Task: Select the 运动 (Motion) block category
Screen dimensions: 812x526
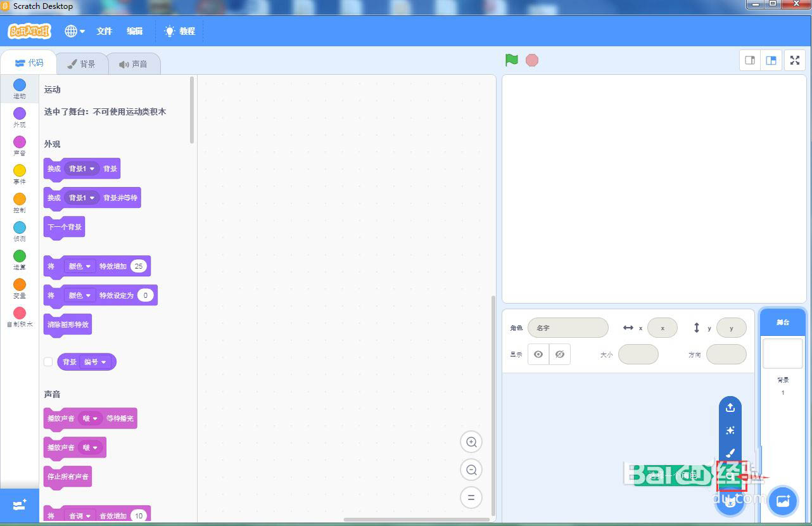Action: tap(20, 89)
